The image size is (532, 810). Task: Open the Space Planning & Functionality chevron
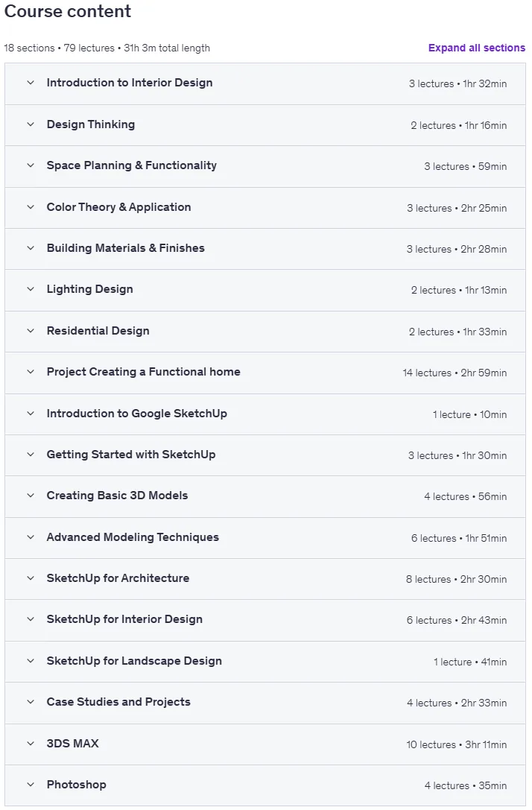31,165
